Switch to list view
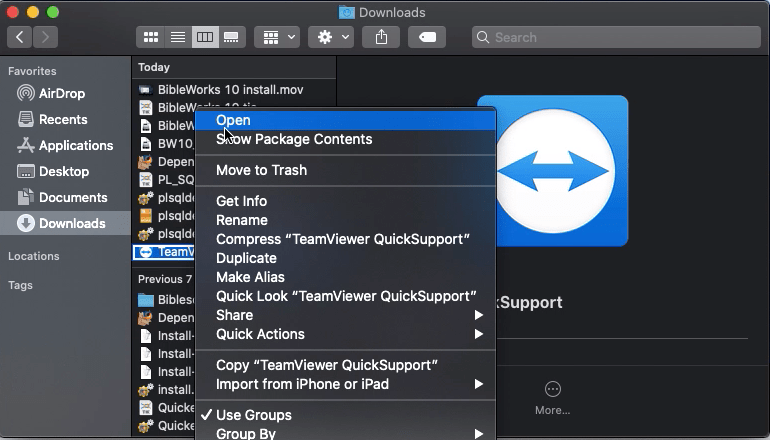The height and width of the screenshot is (440, 770). pos(178,37)
